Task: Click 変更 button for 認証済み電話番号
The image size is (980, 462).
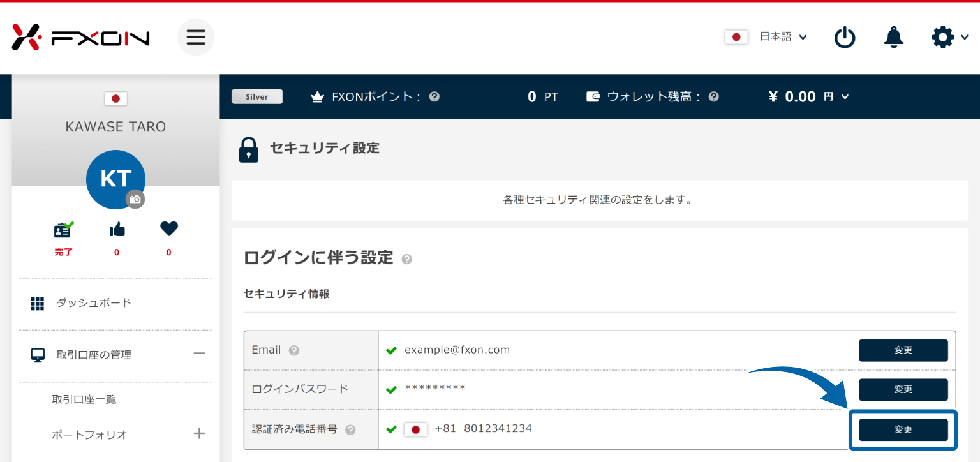Action: [x=903, y=429]
